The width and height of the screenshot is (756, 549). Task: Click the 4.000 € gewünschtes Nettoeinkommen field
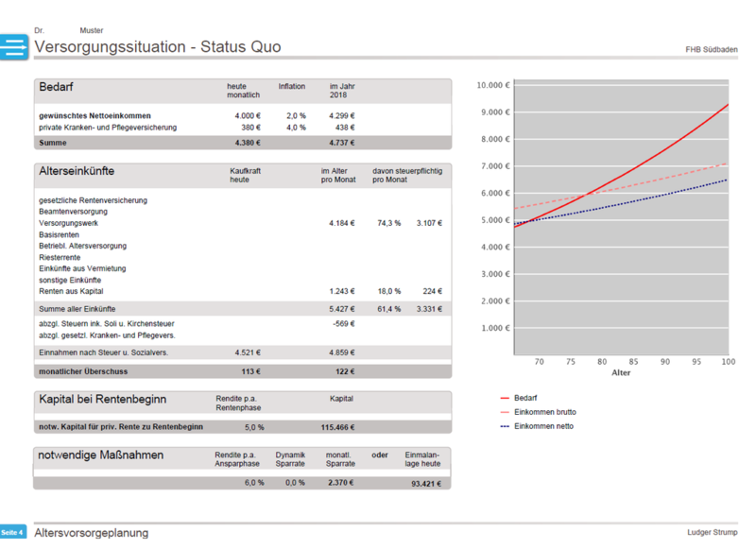pyautogui.click(x=248, y=115)
